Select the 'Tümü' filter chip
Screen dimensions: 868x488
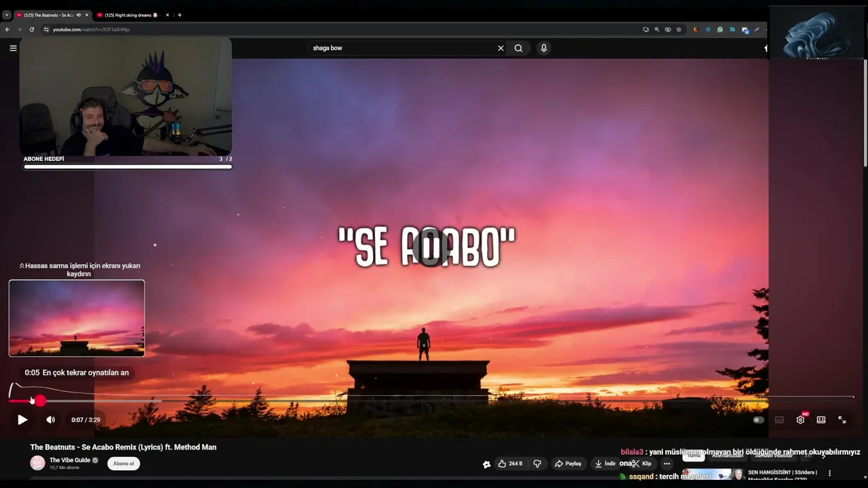click(693, 455)
